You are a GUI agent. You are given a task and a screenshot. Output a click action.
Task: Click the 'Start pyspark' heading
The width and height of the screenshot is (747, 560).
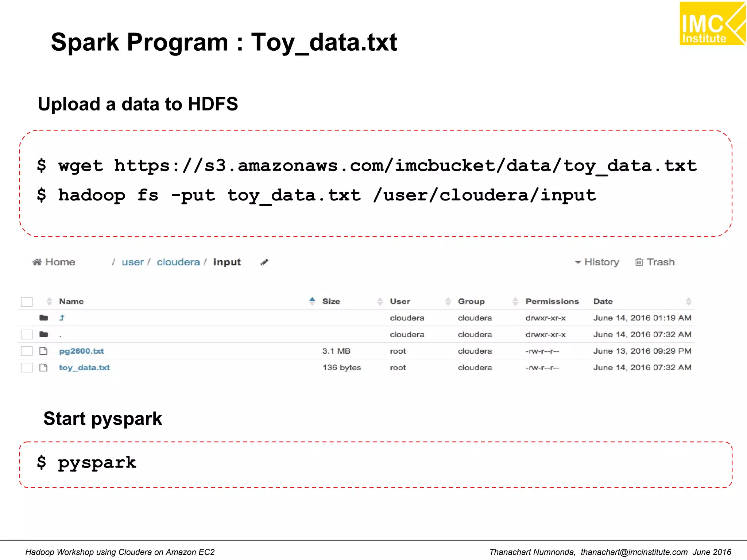102,419
